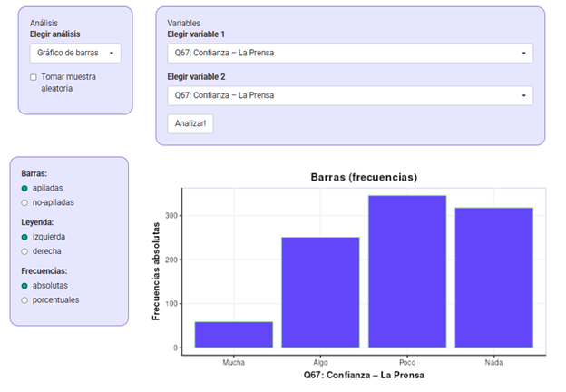Choose absolutas frequencies
The width and height of the screenshot is (566, 392).
coord(24,285)
